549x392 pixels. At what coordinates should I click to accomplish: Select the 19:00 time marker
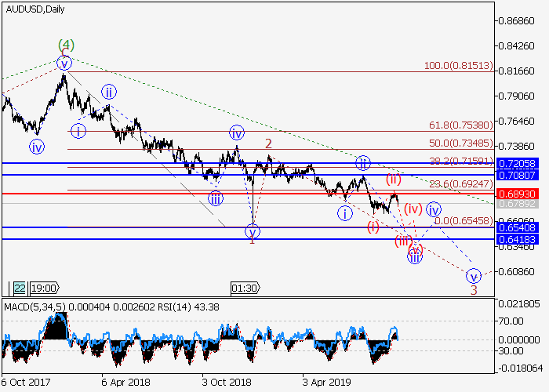pos(44,288)
